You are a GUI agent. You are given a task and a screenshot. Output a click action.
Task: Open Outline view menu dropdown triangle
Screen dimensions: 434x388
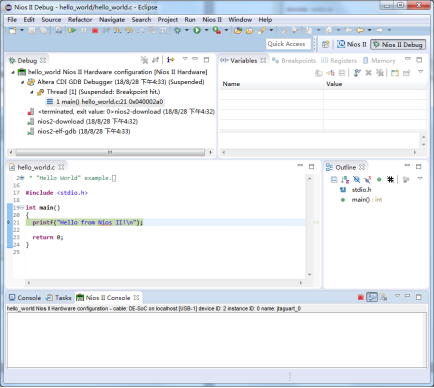[x=420, y=179]
